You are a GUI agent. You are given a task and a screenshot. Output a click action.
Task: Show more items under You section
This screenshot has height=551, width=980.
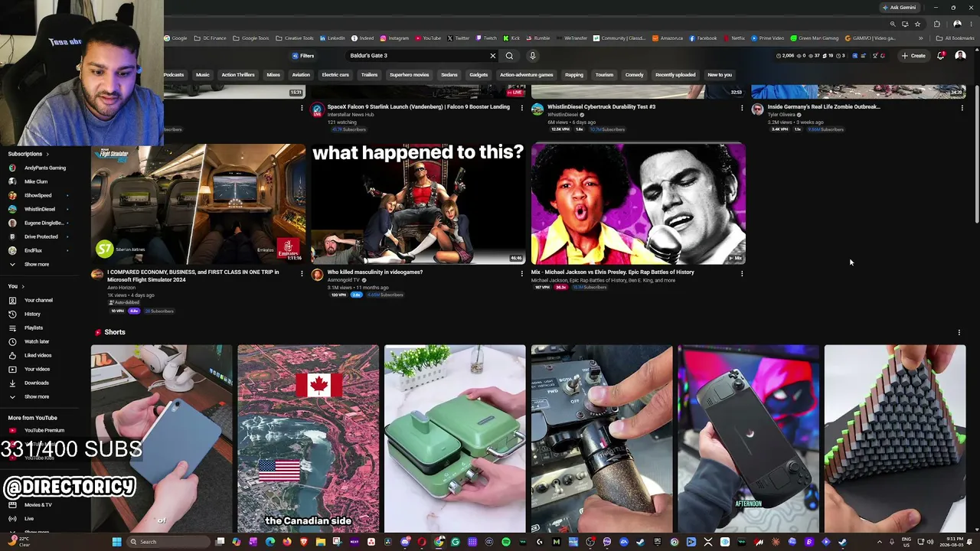point(36,396)
